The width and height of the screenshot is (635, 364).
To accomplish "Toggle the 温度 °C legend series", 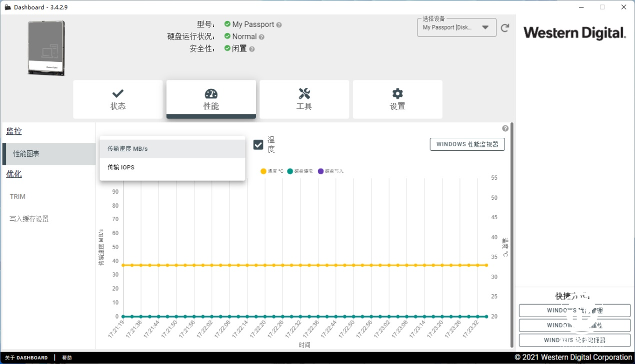I will tap(272, 171).
